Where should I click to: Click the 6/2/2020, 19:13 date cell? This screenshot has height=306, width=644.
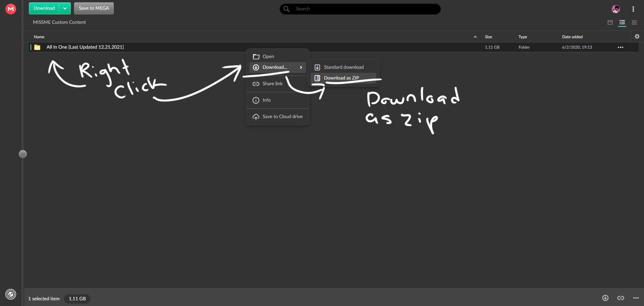(577, 47)
